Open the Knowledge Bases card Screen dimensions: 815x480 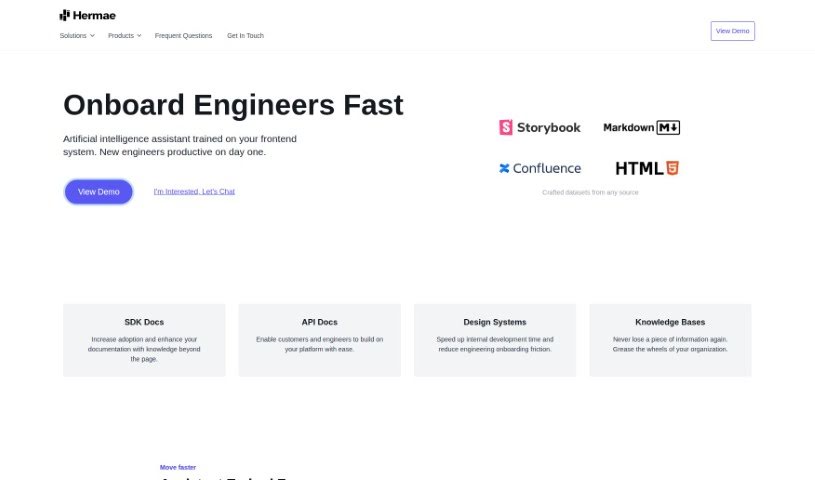pos(670,340)
